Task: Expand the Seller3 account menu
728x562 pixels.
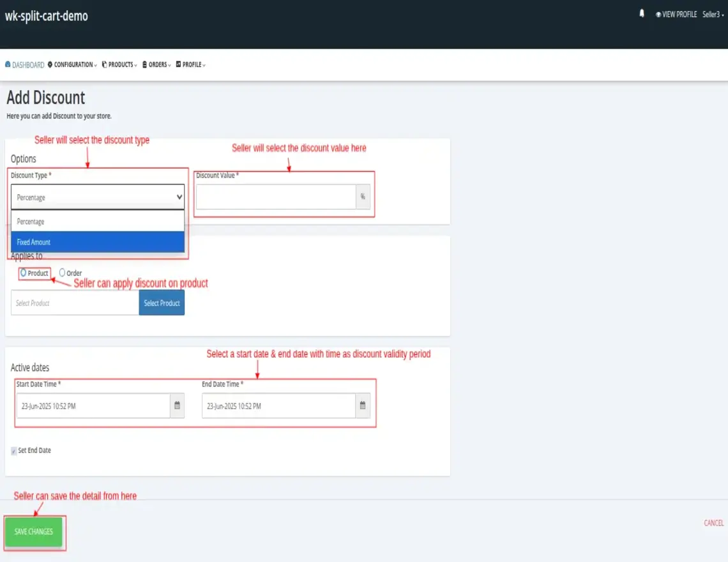Action: click(713, 15)
